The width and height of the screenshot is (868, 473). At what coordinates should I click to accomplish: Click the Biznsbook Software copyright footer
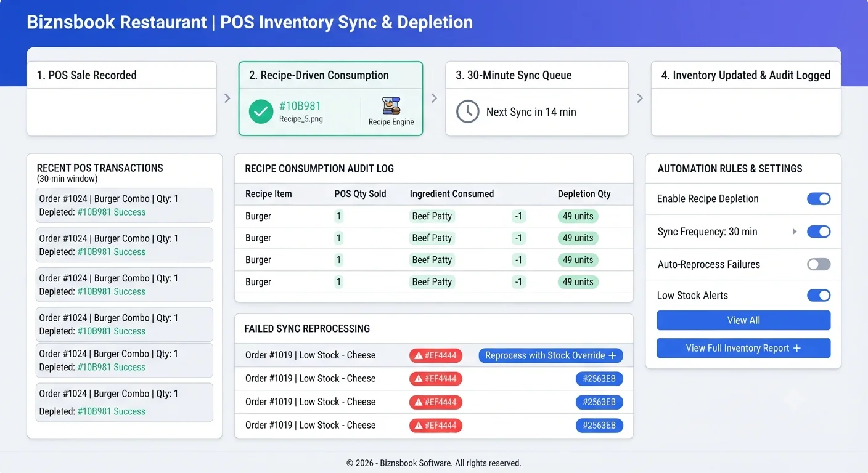coord(433,463)
